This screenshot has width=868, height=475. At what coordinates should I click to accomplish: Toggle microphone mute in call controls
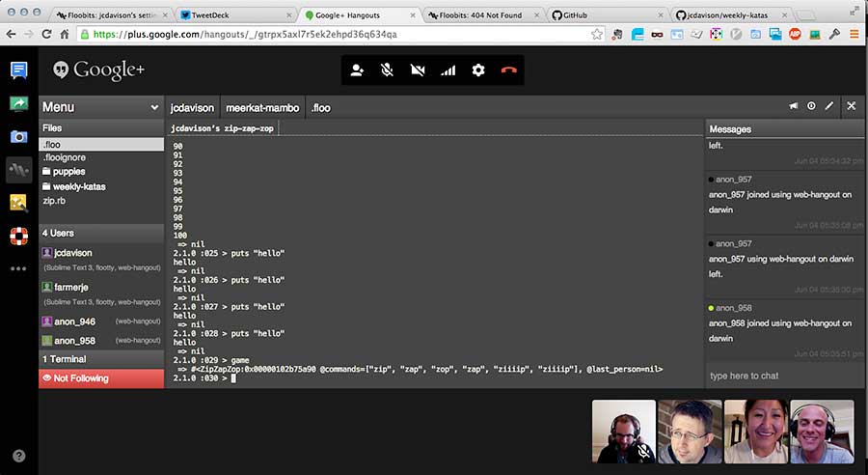387,70
